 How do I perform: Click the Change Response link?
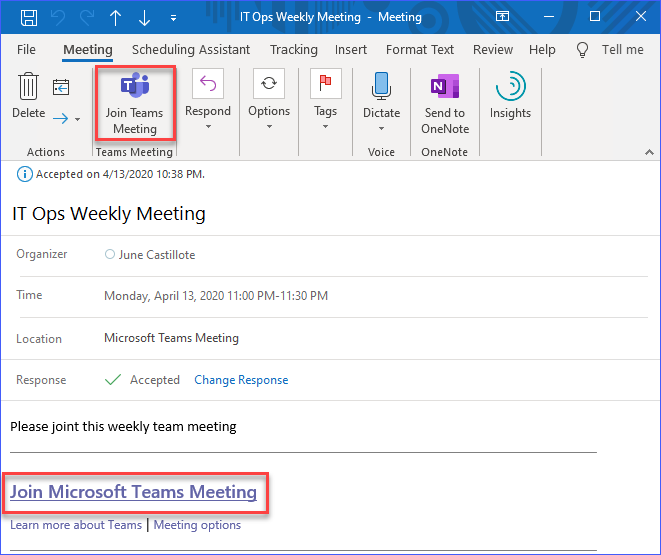point(241,380)
